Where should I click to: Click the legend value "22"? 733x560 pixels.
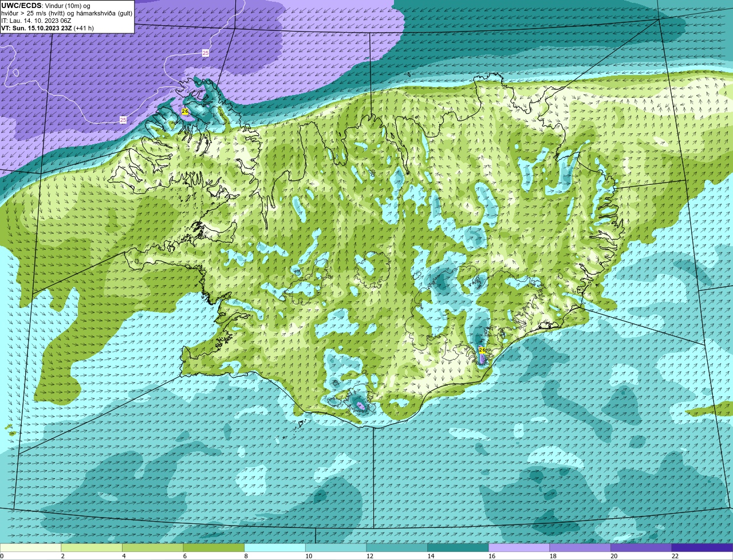[675, 556]
